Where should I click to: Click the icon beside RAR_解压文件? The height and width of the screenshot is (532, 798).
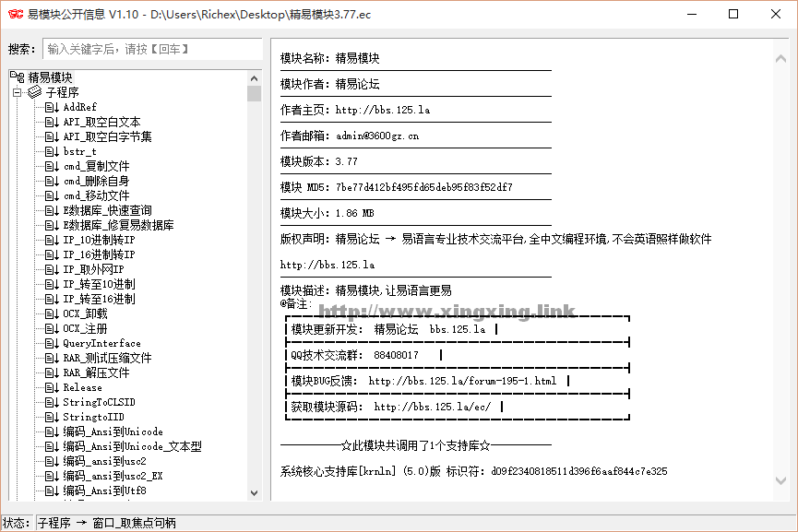point(52,372)
